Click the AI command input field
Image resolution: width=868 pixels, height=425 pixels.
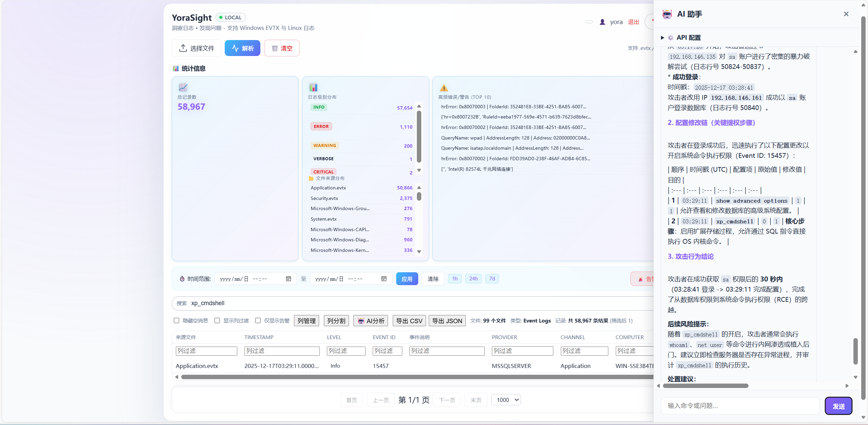click(740, 406)
